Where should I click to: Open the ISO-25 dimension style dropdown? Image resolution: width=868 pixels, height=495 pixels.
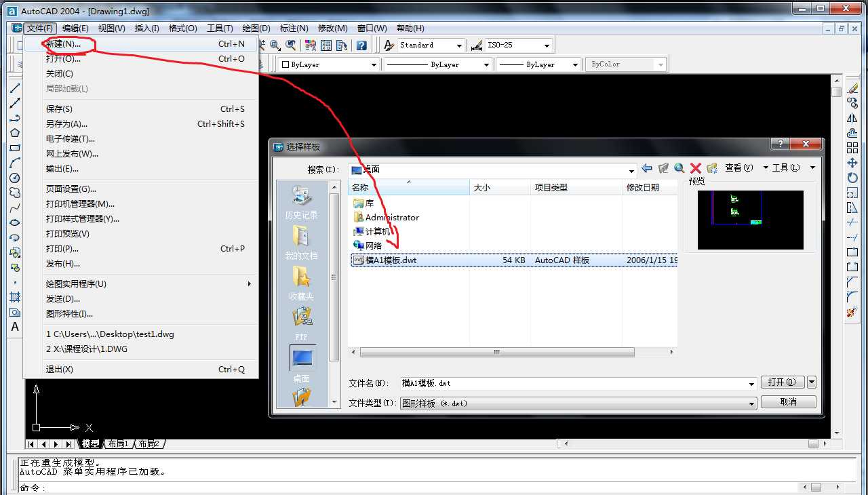[547, 45]
